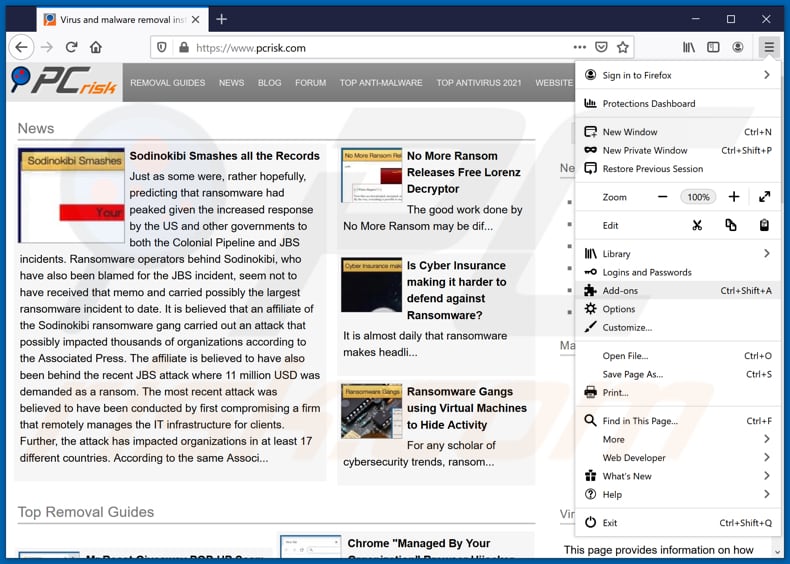Copy selection using Edit copy icon

[731, 225]
